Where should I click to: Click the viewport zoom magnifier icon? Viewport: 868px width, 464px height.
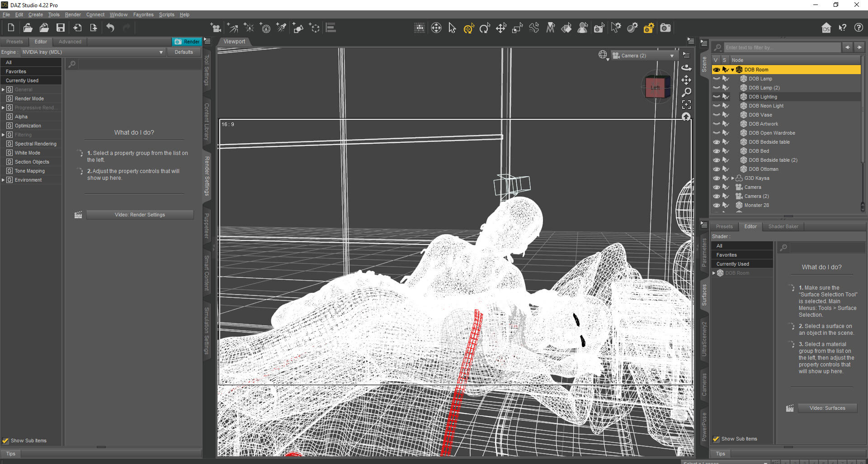[686, 92]
